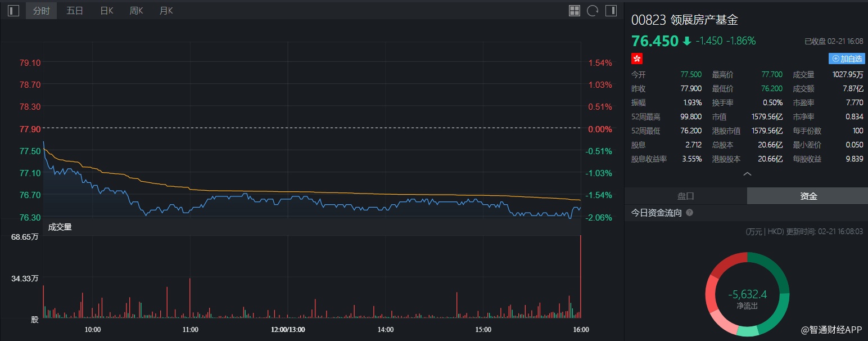Viewport: 868px width, 341px height.
Task: Click the 市值 value 1579.56亿
Action: pyautogui.click(x=767, y=117)
